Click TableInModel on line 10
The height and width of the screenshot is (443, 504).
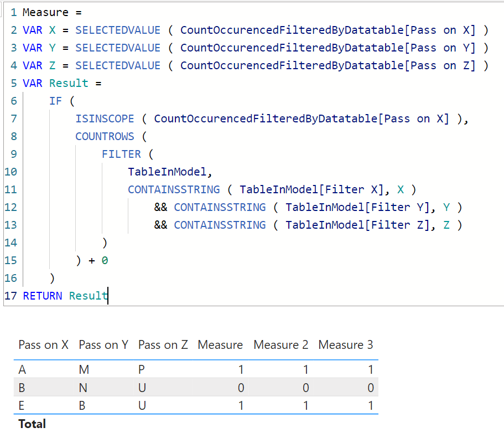click(x=168, y=172)
